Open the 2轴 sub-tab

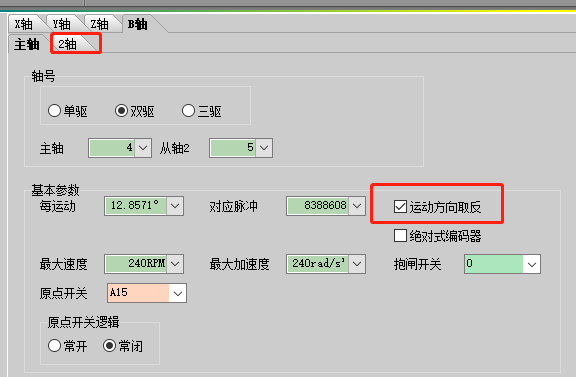tap(68, 44)
